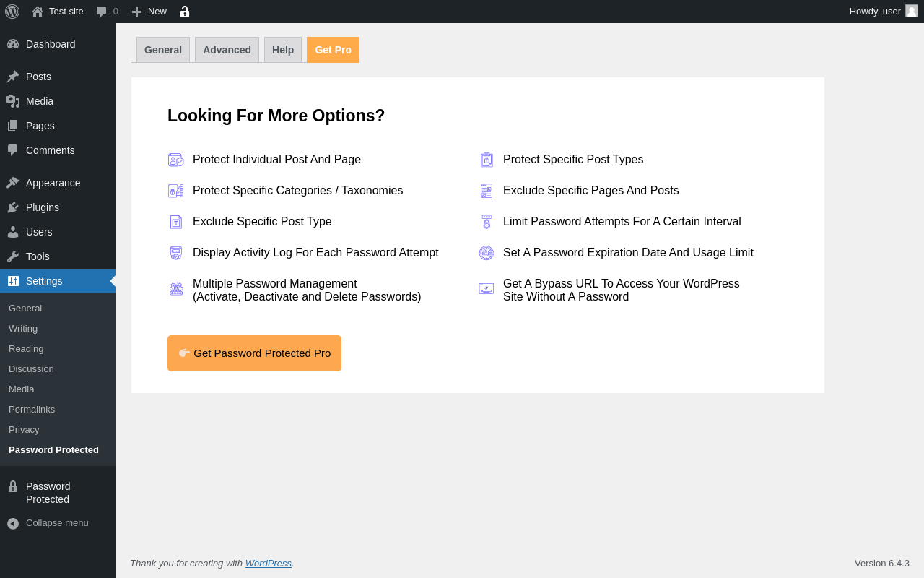Open the Plugins menu
This screenshot has height=578, width=924.
point(43,207)
